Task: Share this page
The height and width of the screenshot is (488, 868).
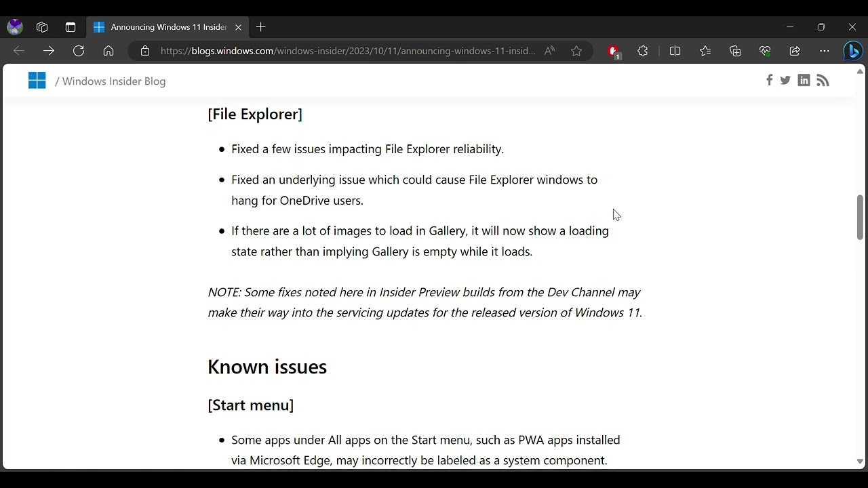Action: coord(795,51)
